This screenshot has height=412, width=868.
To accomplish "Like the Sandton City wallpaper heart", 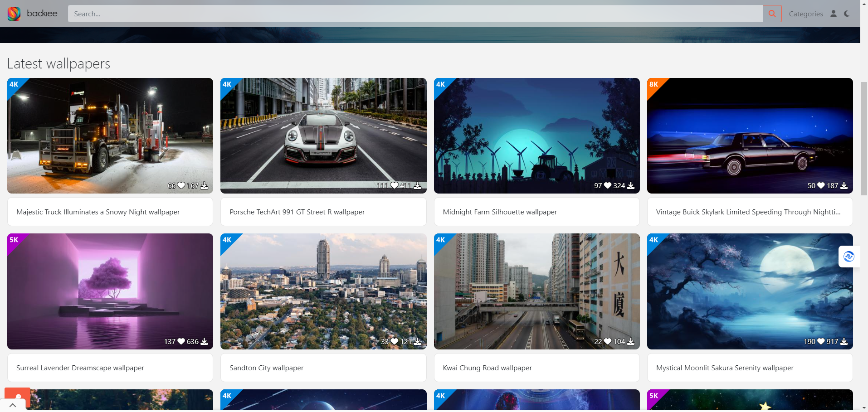I will (x=395, y=341).
